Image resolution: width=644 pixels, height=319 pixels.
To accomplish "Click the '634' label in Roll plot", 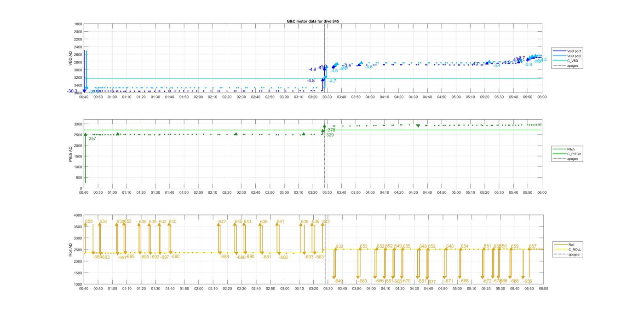I will (103, 221).
